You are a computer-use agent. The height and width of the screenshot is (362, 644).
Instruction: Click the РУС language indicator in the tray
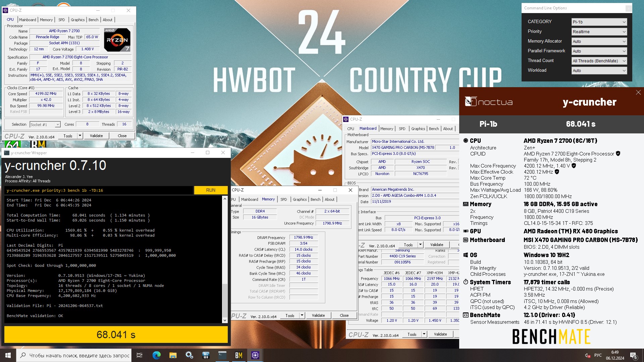(x=598, y=355)
